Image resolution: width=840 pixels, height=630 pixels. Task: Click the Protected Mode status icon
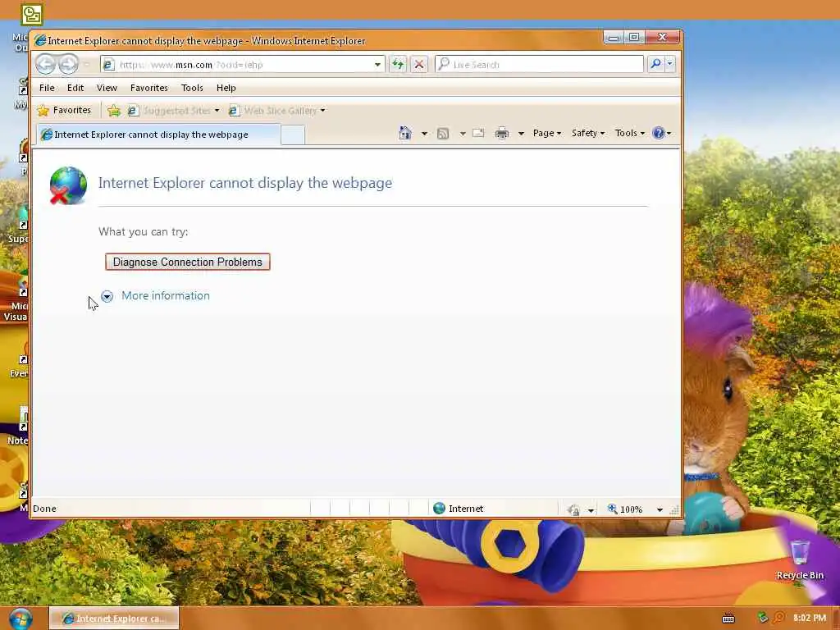pos(573,509)
